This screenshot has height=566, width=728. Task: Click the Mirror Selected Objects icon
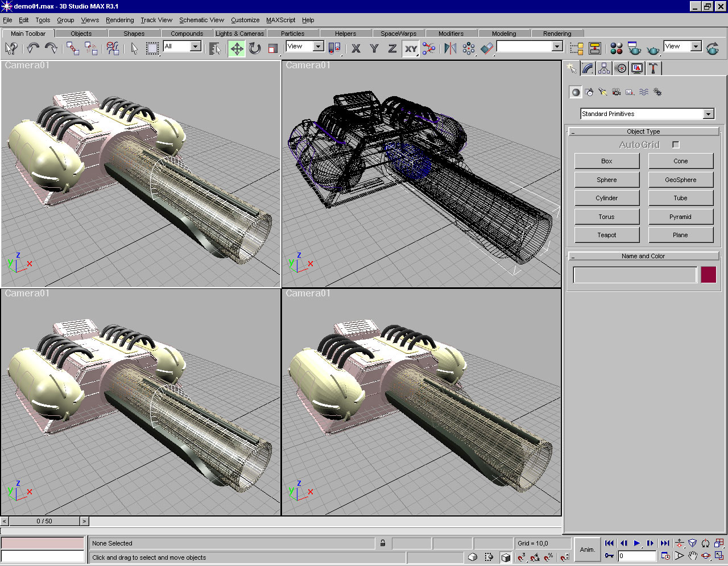pos(450,49)
